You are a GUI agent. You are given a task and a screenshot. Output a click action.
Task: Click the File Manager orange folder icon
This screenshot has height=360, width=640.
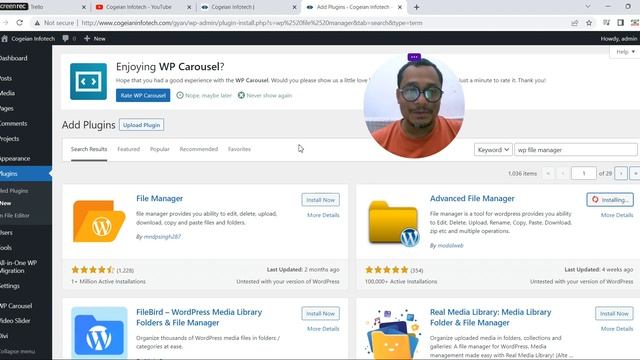coord(99,221)
